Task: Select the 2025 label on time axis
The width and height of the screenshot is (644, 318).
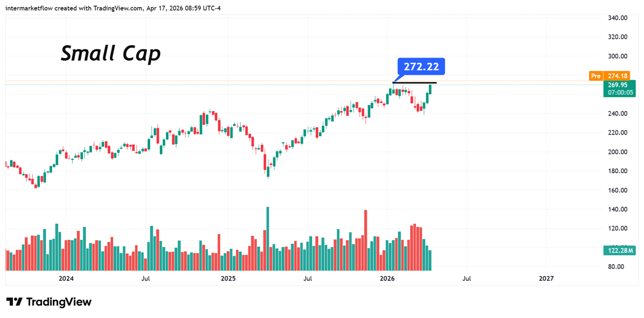Action: click(x=228, y=278)
